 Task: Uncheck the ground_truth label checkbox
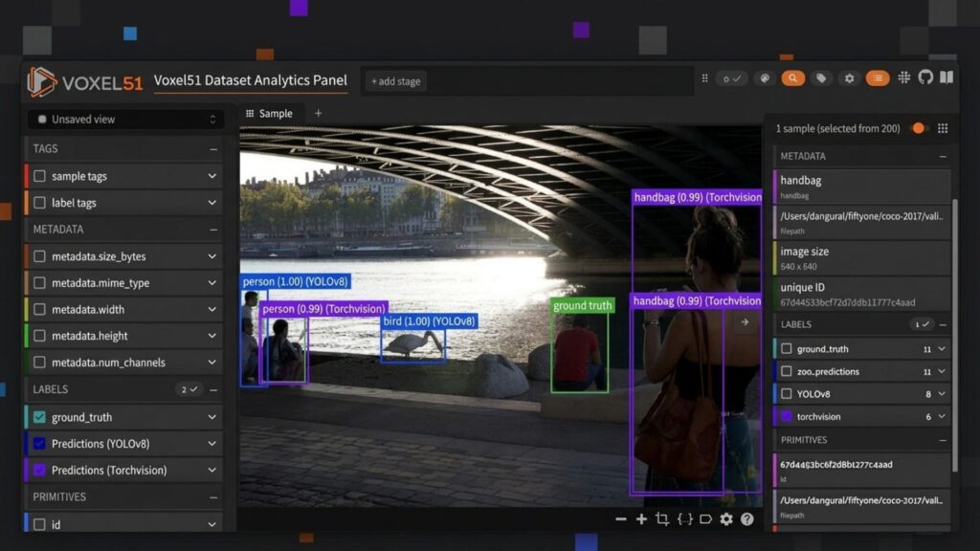pyautogui.click(x=39, y=417)
